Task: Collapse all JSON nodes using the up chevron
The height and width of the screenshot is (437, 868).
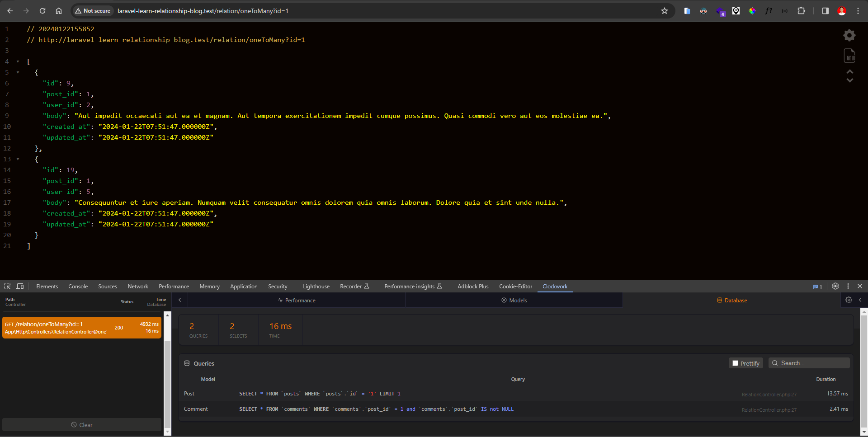Action: pyautogui.click(x=849, y=72)
